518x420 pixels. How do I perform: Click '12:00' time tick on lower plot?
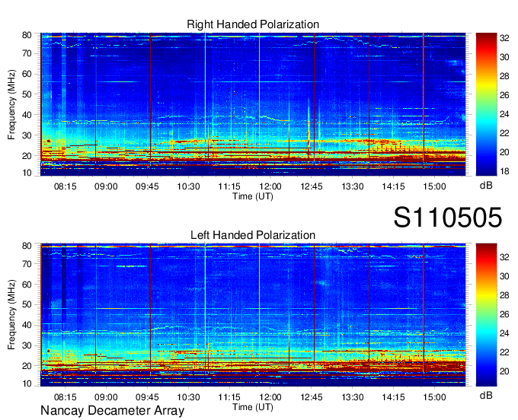270,397
